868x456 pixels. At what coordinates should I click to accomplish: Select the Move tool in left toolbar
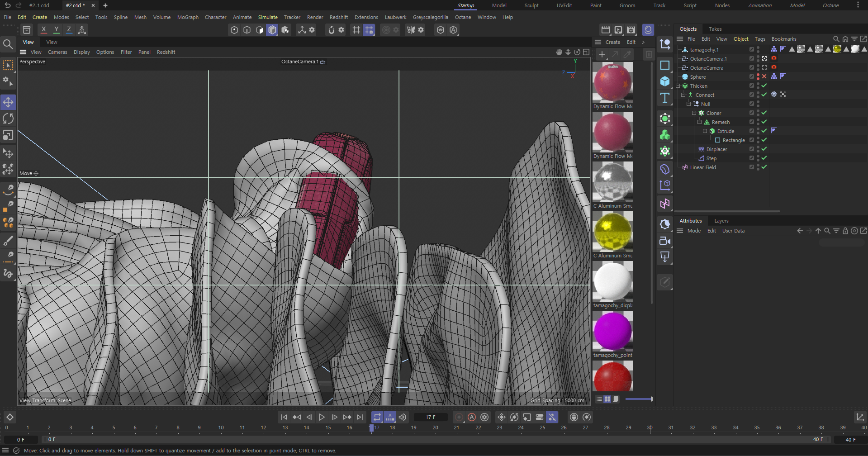click(8, 102)
